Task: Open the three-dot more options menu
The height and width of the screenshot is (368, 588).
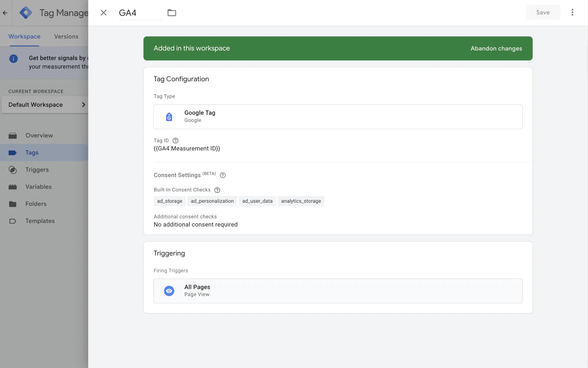Action: click(572, 13)
